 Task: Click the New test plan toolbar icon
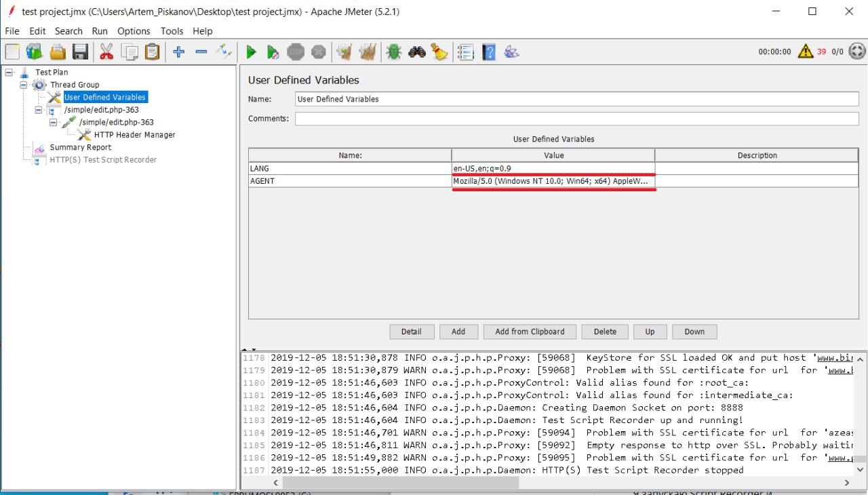pos(13,52)
